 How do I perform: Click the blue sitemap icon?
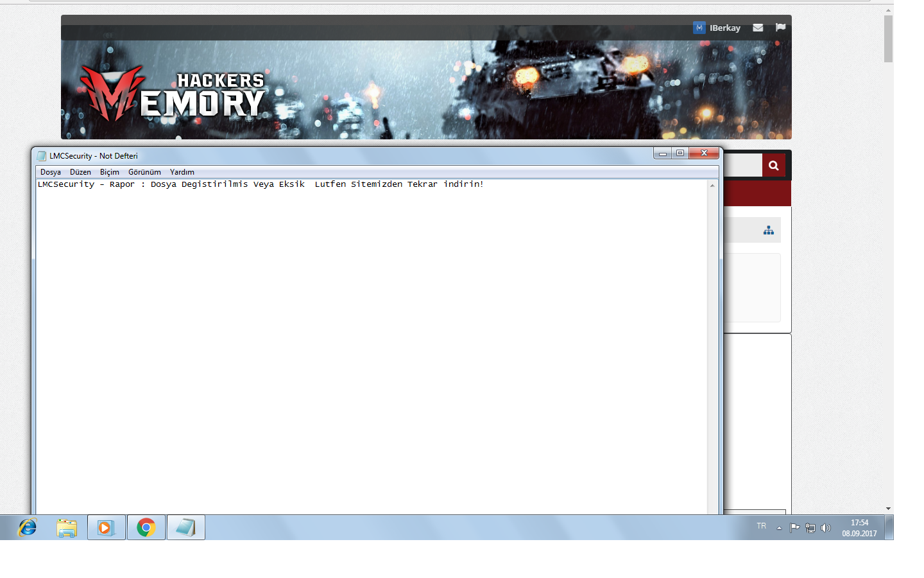click(769, 230)
